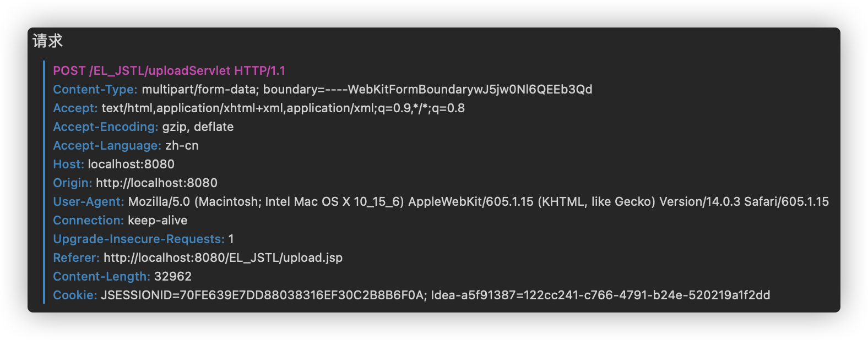Click the POST /EL_JSTL/uploadServlet request line
The width and height of the screenshot is (868, 340).
click(x=169, y=71)
